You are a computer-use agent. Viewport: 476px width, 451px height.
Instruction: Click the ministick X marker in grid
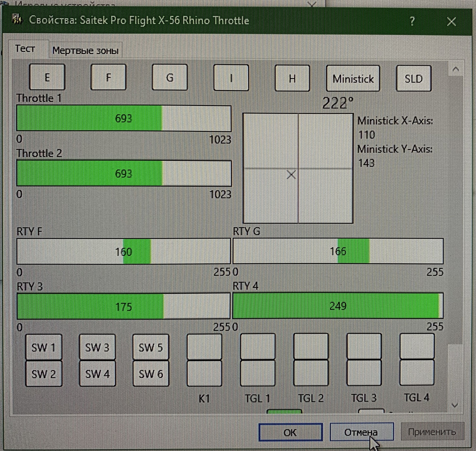291,175
